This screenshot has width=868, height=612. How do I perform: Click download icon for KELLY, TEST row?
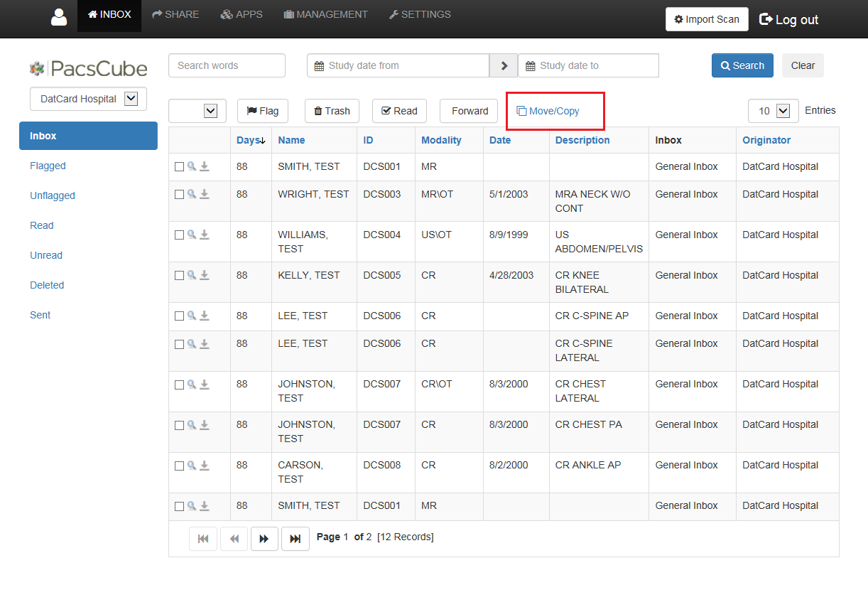205,275
